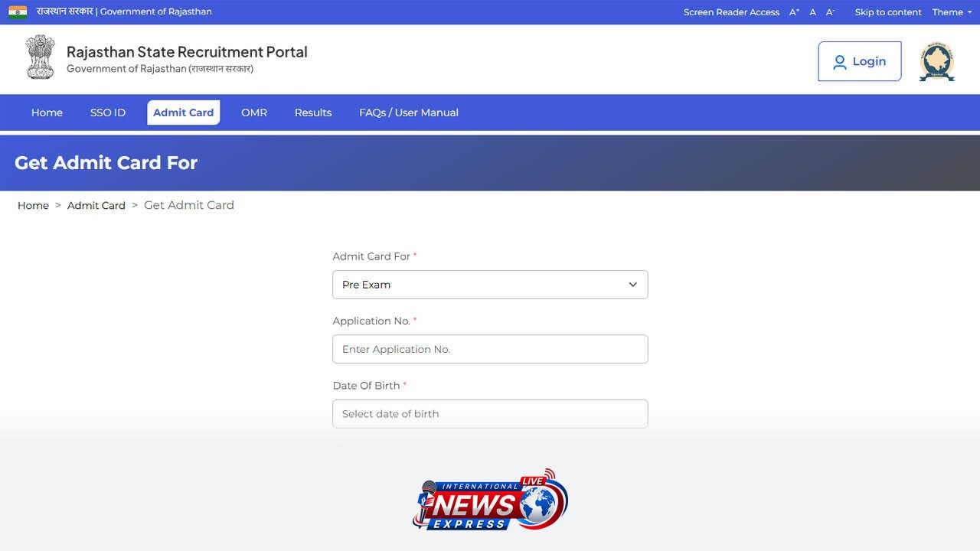Click the Skip to content link
The height and width of the screenshot is (551, 980).
(x=888, y=12)
